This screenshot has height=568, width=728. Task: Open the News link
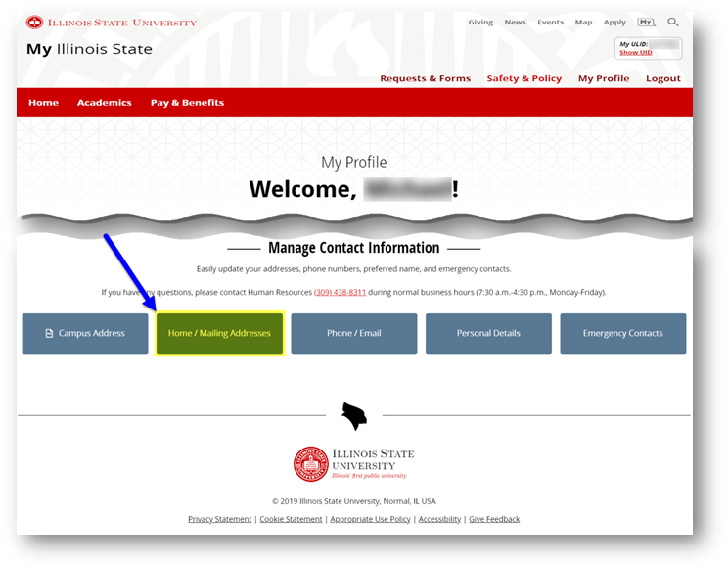[516, 22]
